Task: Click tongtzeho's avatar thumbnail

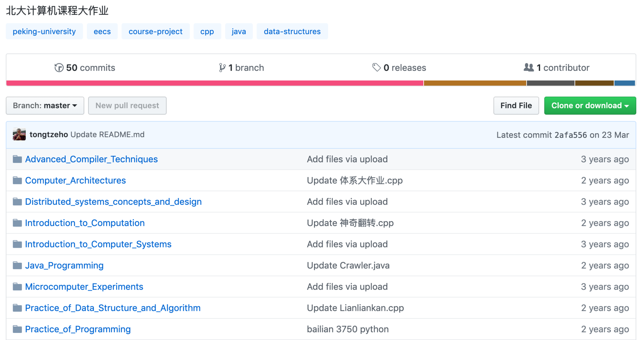Action: [19, 135]
